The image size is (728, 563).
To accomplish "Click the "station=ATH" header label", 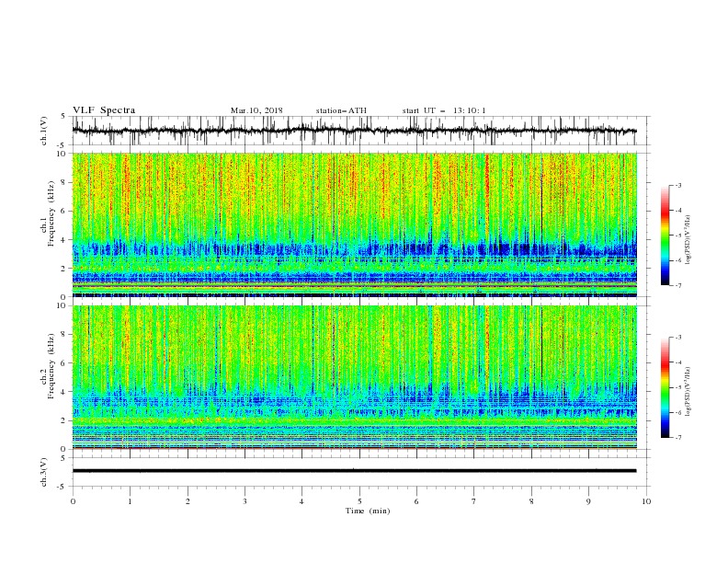I will [341, 110].
